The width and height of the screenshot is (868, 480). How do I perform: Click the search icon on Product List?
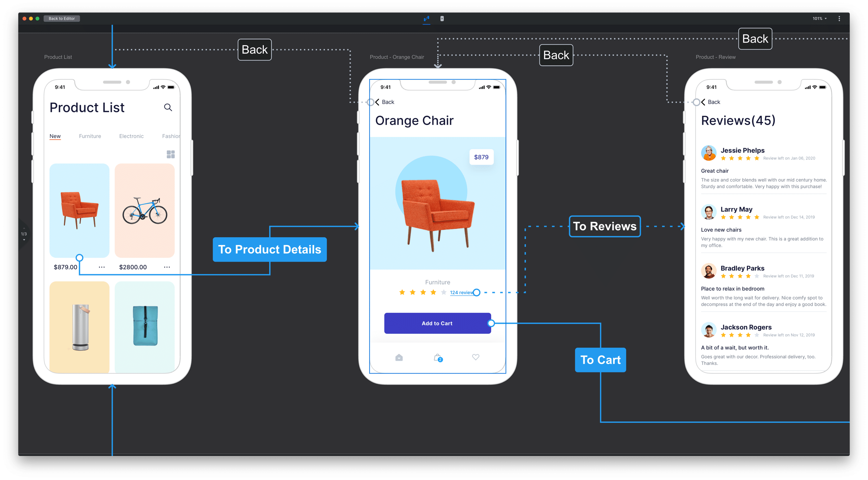click(168, 107)
